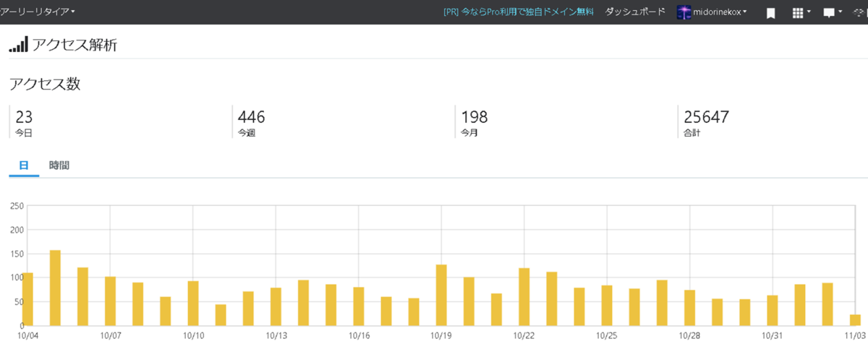
Task: Open the message notifications icon
Action: 833,13
